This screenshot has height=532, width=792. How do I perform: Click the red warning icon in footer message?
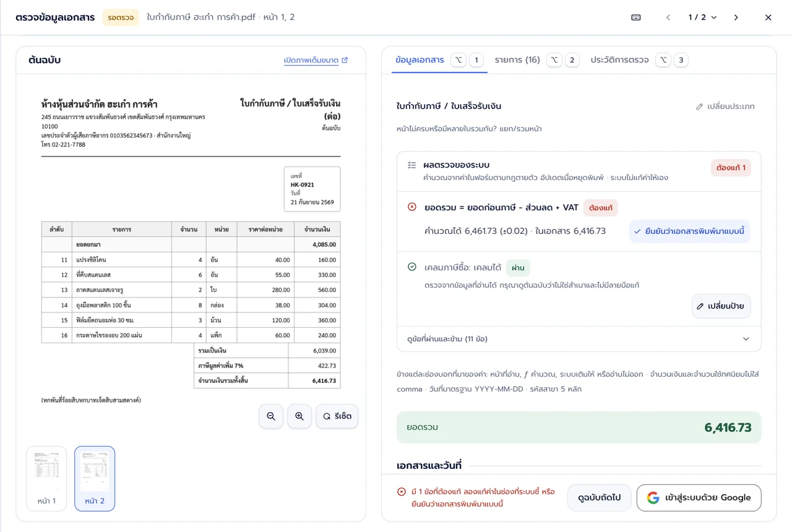pos(402,492)
